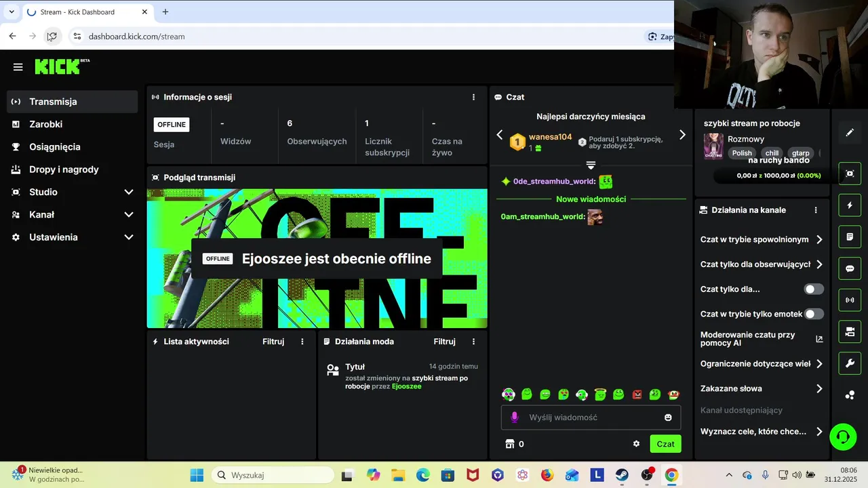Collapse the top gifters banner in chat

point(591,165)
